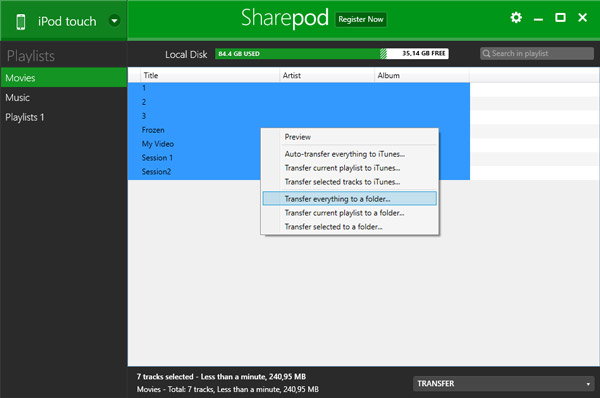Click the Sharepod title logo
The width and height of the screenshot is (600, 398).
[285, 18]
